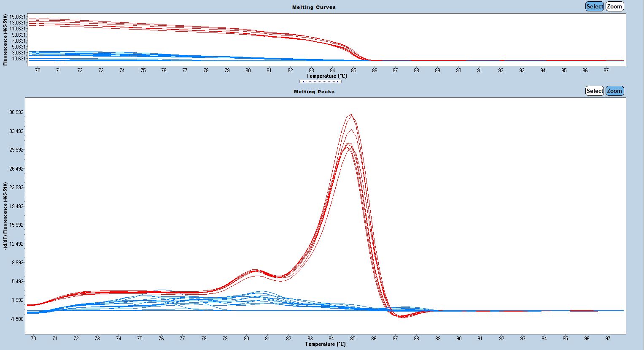The width and height of the screenshot is (644, 350).
Task: Click Fluorescence (465-510) label of Melting Curves
Action: point(5,40)
